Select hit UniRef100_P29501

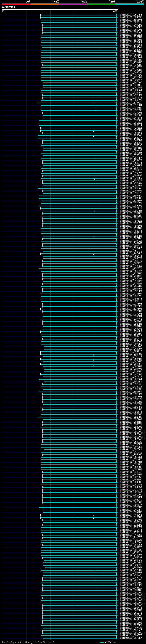[131, 48]
